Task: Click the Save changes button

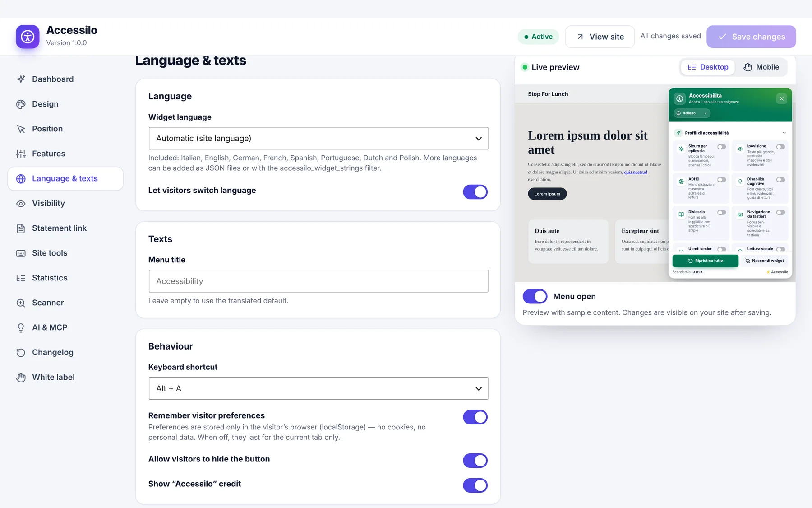Action: [751, 37]
